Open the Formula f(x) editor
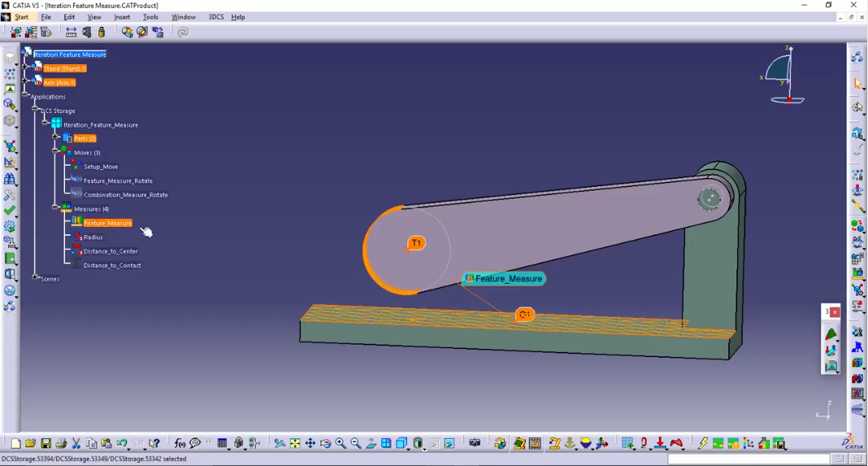 click(180, 443)
